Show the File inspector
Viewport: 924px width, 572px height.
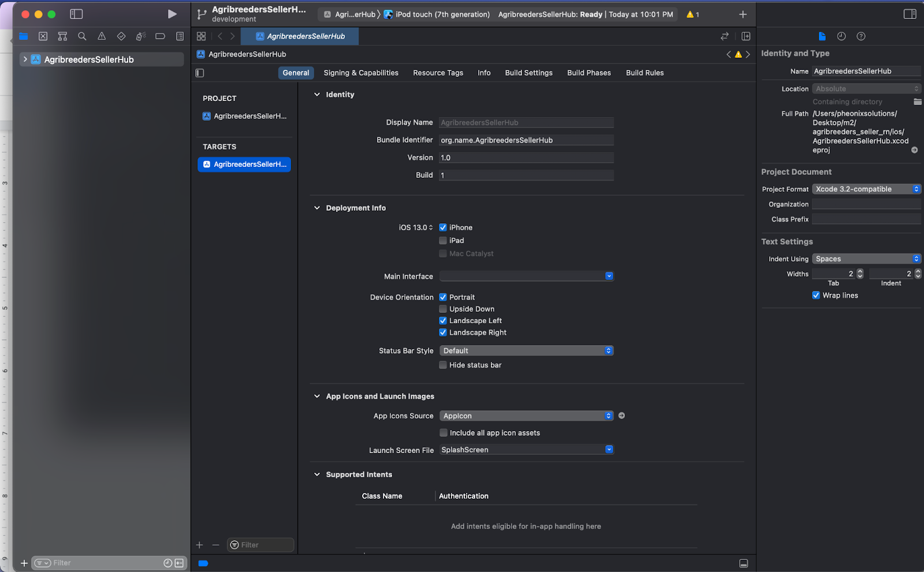(x=822, y=36)
